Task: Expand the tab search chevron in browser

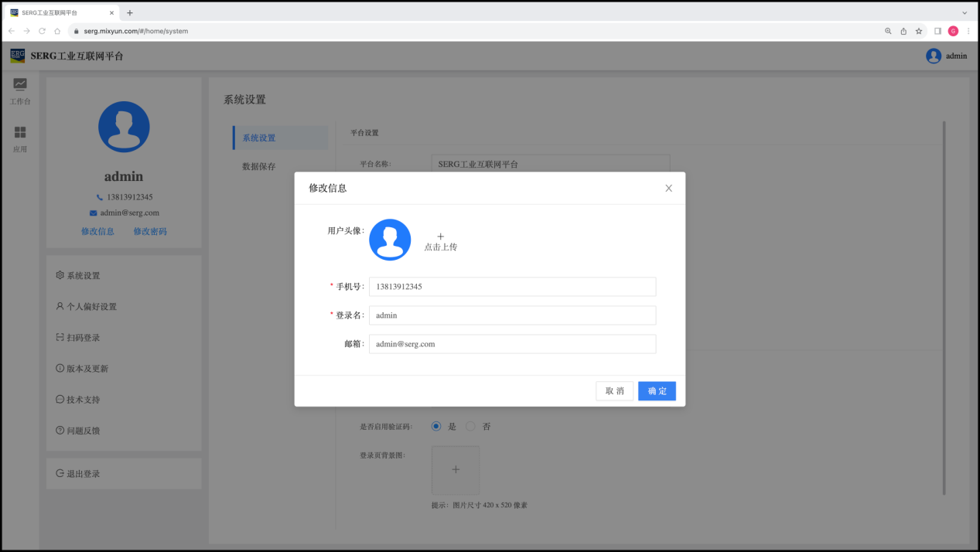Action: [965, 13]
